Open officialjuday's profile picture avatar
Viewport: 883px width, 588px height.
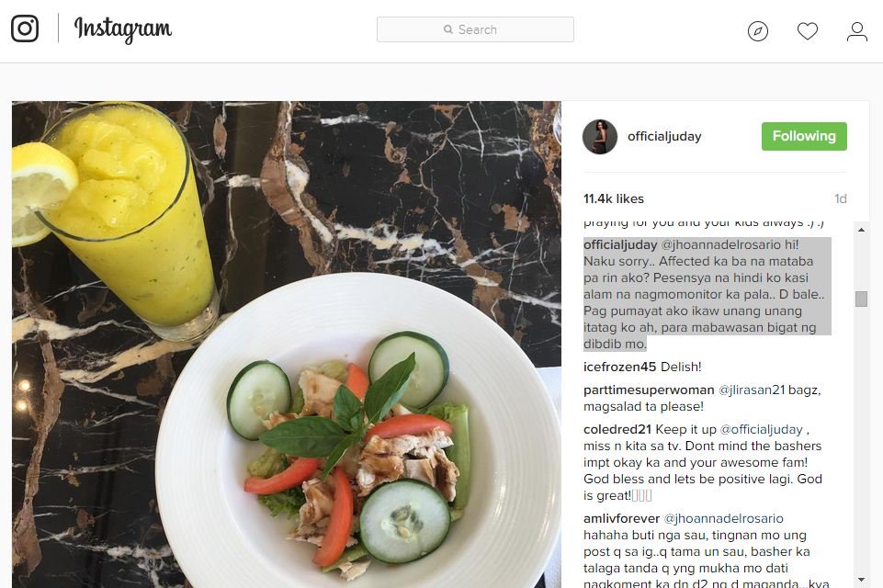(x=600, y=136)
